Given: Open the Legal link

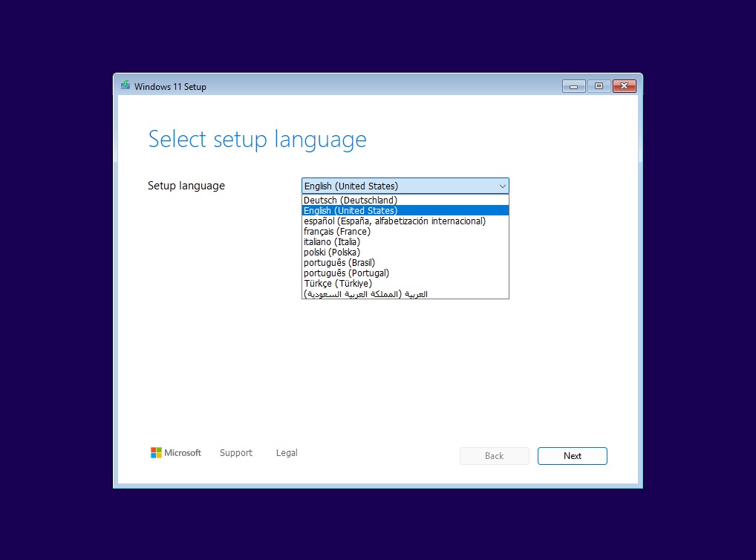Looking at the screenshot, I should (x=287, y=452).
